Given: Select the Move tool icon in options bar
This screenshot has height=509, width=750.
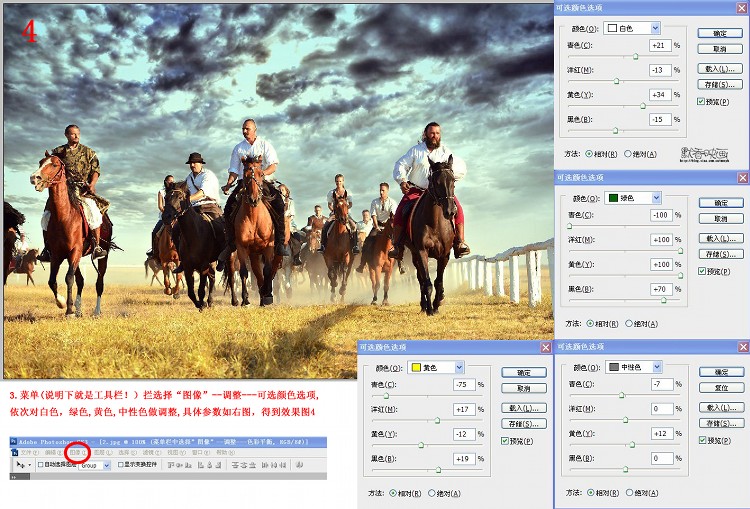Looking at the screenshot, I should coord(20,465).
